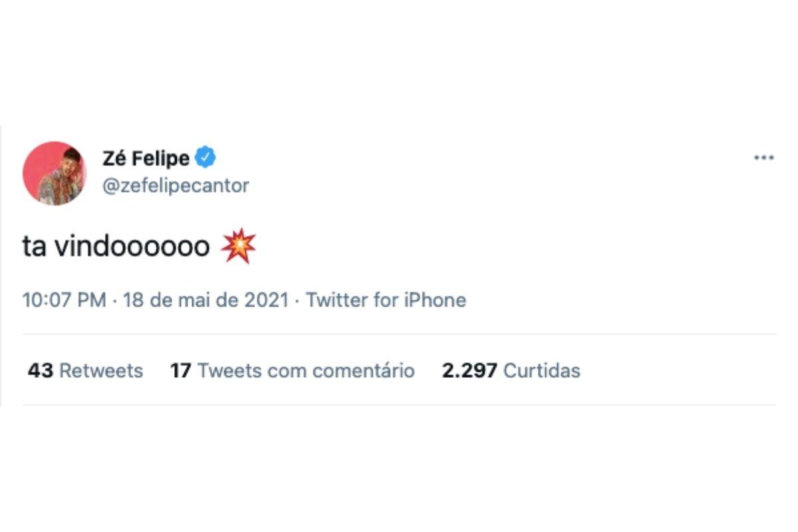Click the word Retweets

(x=101, y=370)
